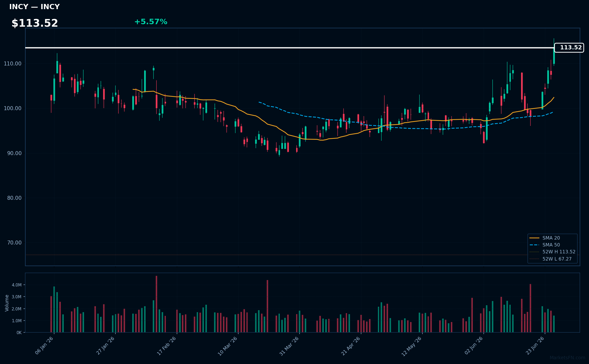Click the 80.00 price axis label
Screen dimensions: 589x364
pos(14,198)
